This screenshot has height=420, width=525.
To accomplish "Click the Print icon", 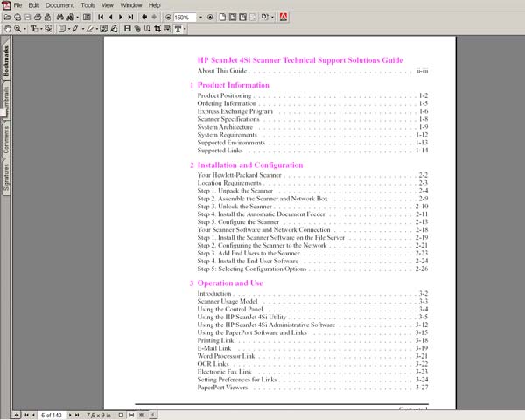I will [38, 17].
